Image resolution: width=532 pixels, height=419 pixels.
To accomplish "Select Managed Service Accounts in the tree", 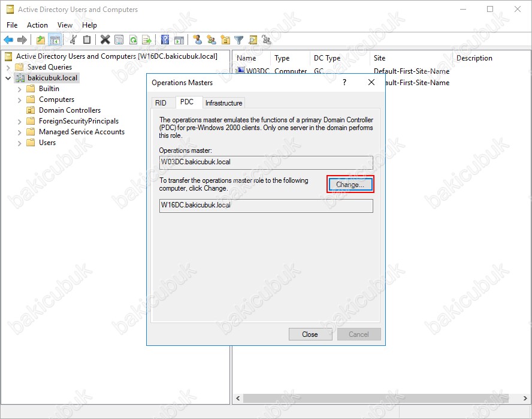I will [x=81, y=132].
